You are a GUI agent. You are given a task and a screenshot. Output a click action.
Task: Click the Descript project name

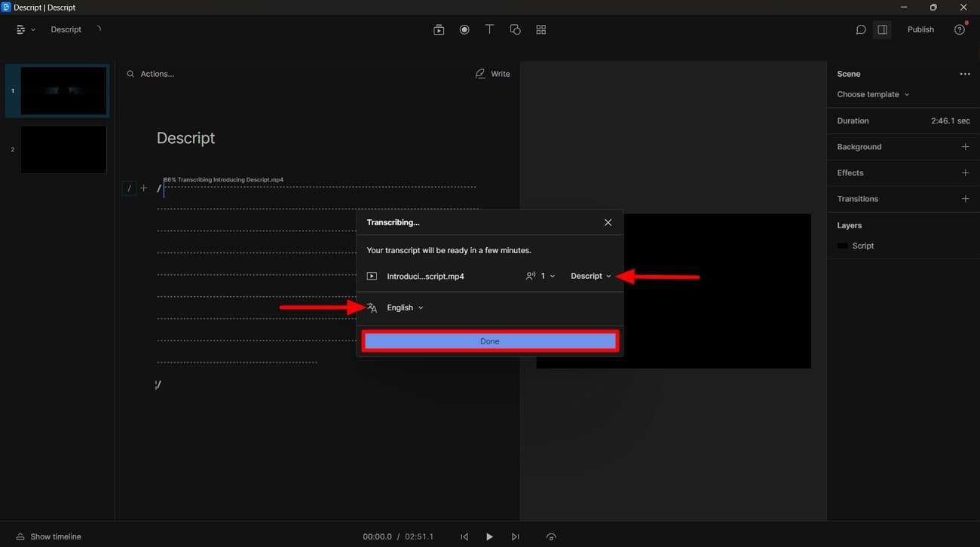tap(66, 29)
